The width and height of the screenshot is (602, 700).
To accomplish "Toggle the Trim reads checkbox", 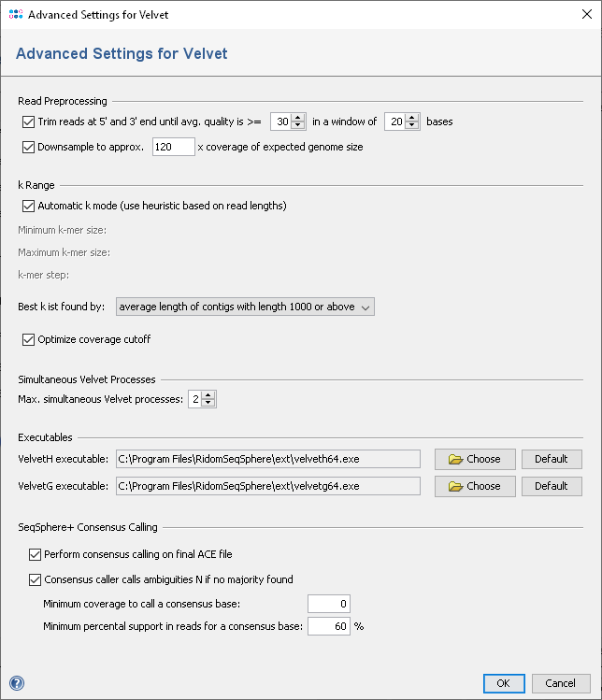I will click(27, 121).
